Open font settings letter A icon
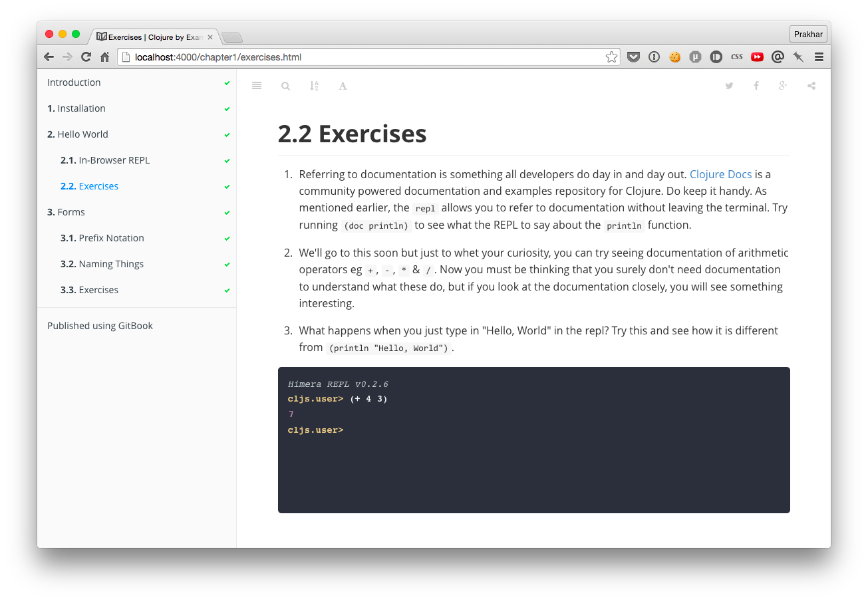Viewport: 868px width, 601px height. click(343, 86)
